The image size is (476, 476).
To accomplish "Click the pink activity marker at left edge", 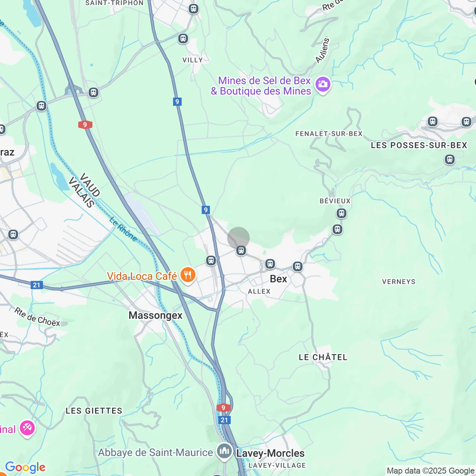I will point(27,429).
